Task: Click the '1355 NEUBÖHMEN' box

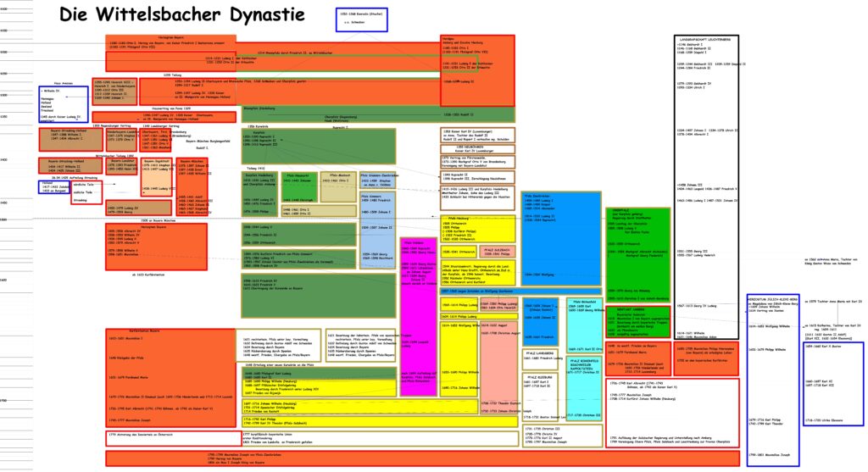Action: point(478,149)
